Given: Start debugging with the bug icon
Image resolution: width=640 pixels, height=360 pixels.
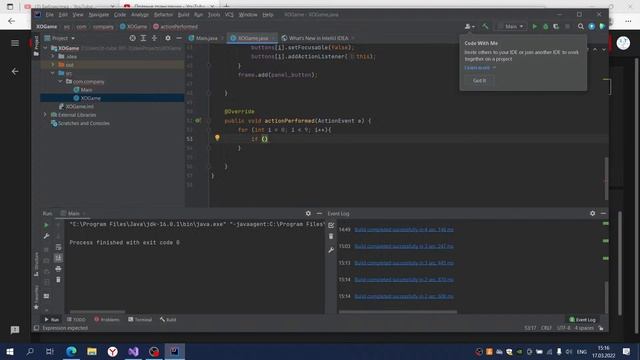Looking at the screenshot, I should coord(545,27).
